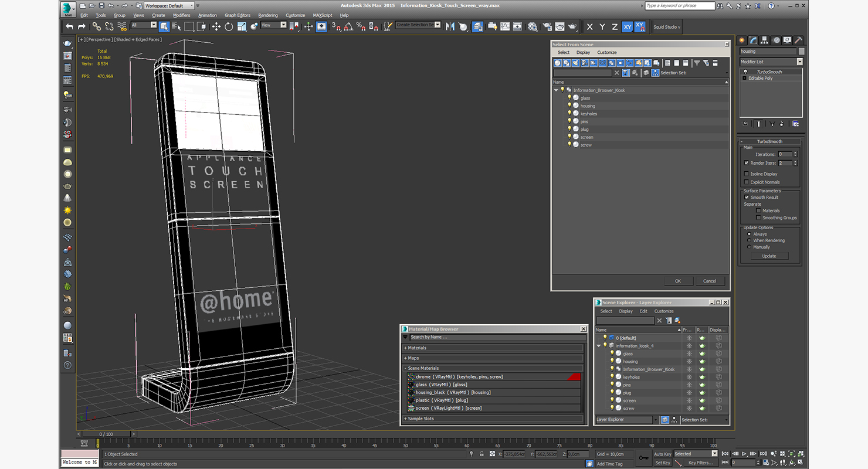Screen dimensions: 868x469
Task: Open Render Setup teapot icon
Action: click(547, 26)
